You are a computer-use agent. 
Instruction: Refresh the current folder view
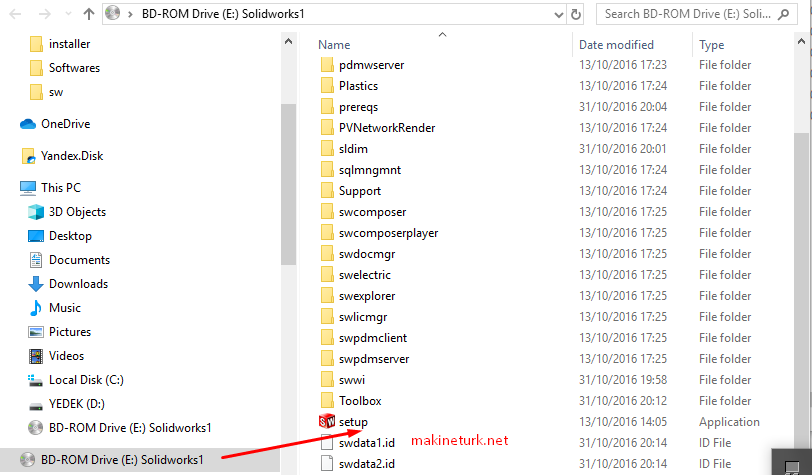(575, 14)
